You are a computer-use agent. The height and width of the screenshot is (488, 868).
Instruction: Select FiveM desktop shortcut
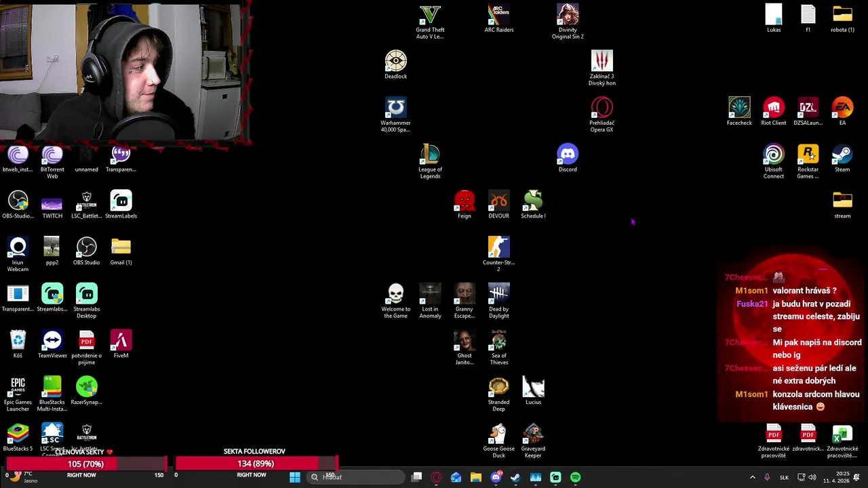[x=121, y=344]
